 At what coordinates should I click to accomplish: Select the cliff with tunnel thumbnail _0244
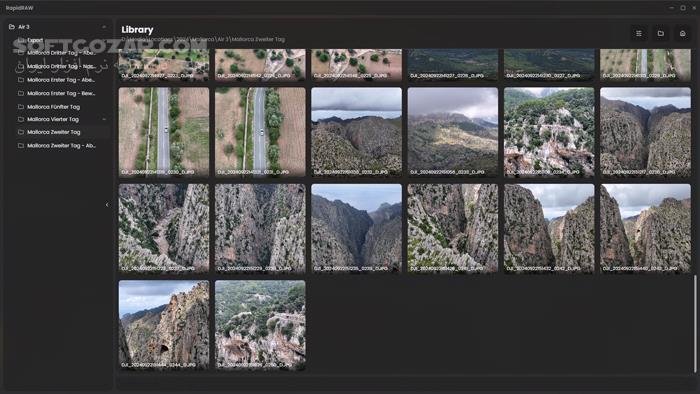tap(164, 324)
